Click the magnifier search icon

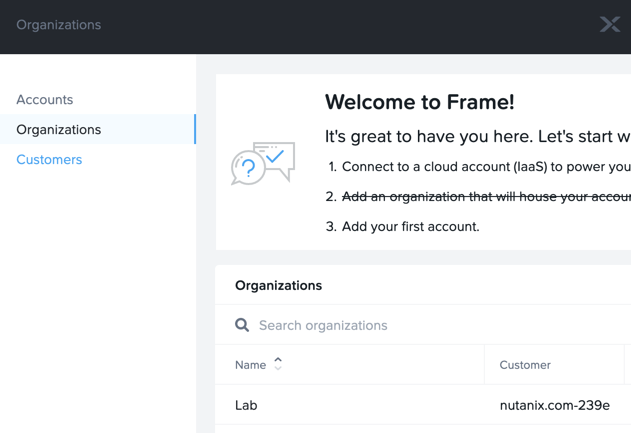tap(242, 325)
